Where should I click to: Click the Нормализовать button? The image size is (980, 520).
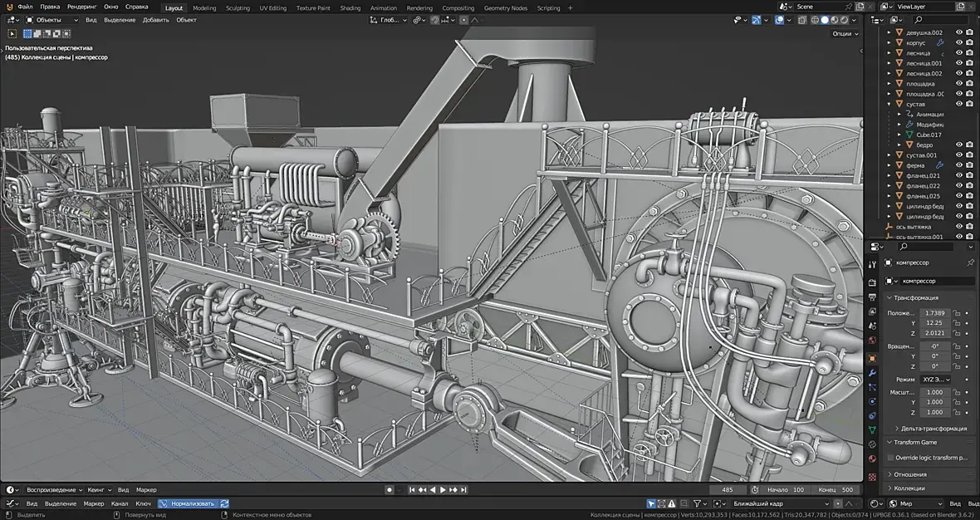click(x=193, y=503)
